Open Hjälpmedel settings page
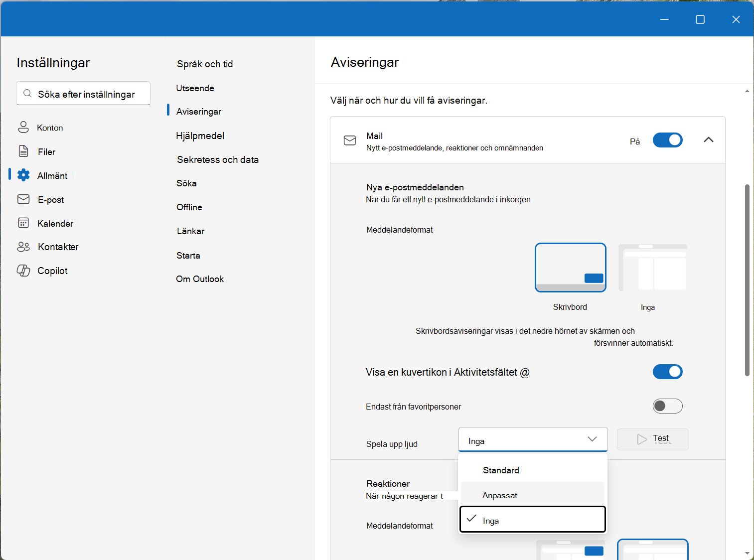Screen dimensions: 754x560 pyautogui.click(x=200, y=136)
